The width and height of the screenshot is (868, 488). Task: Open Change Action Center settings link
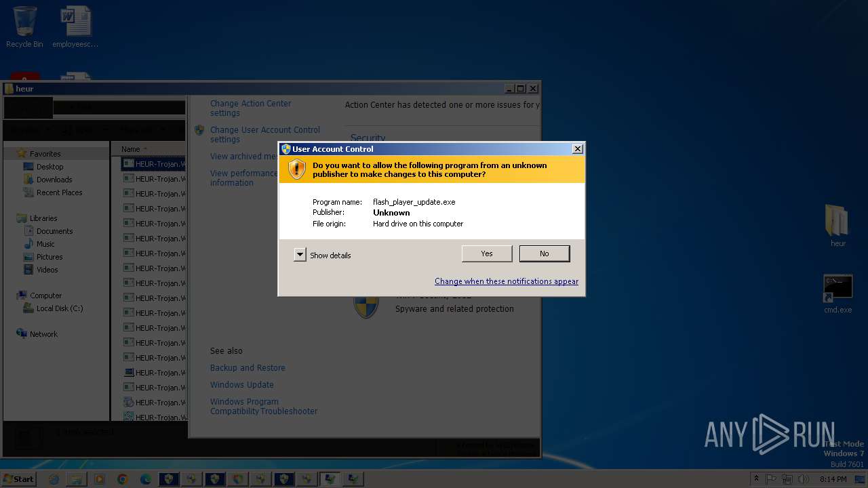(x=250, y=108)
